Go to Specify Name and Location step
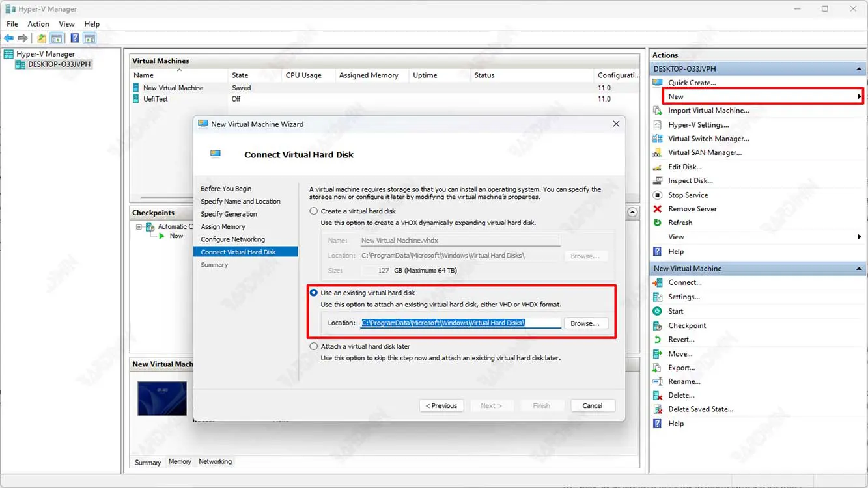Image resolution: width=868 pixels, height=488 pixels. 240,202
